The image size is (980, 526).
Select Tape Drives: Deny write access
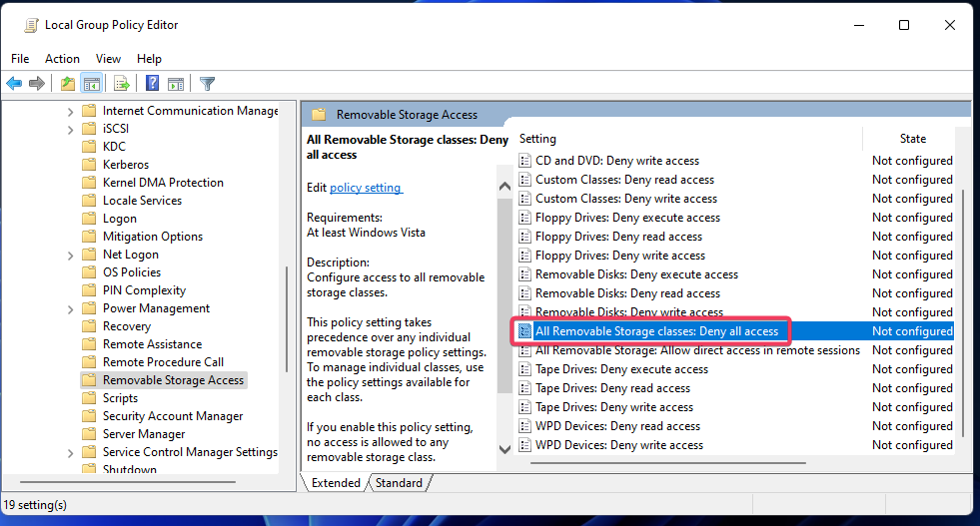(614, 407)
